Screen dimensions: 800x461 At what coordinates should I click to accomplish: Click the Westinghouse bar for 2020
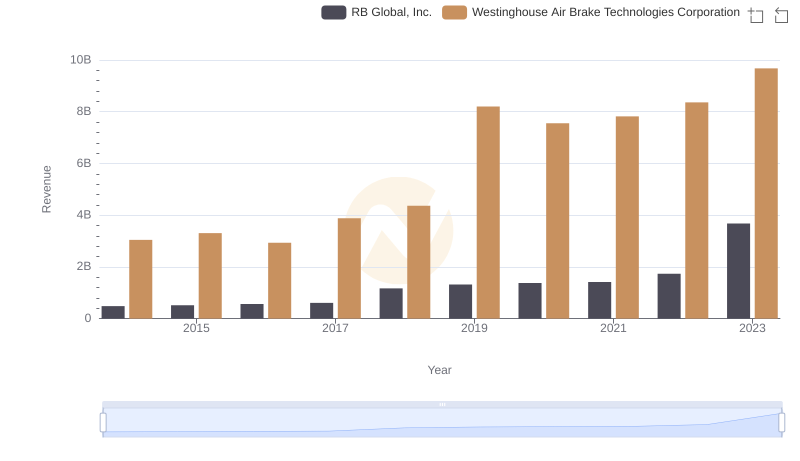(x=558, y=221)
